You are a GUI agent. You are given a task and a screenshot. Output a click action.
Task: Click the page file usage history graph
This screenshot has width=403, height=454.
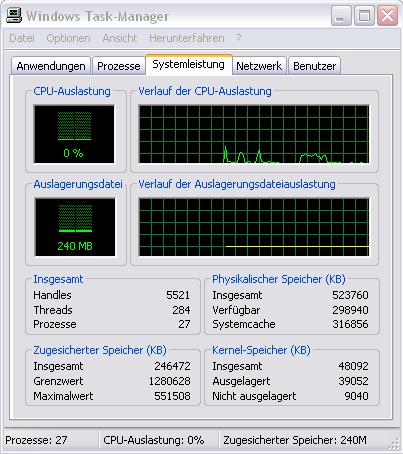tap(254, 227)
